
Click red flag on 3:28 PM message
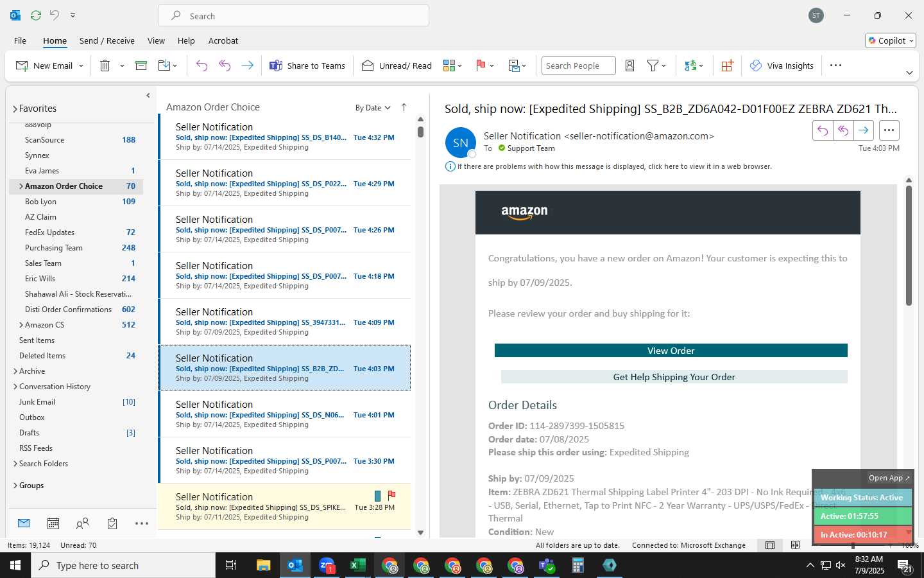click(391, 495)
